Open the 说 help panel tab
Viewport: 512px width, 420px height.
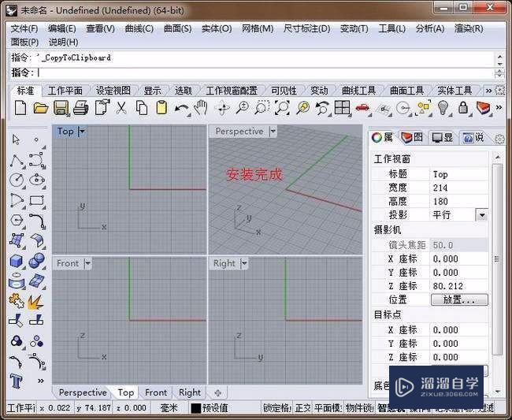click(473, 137)
